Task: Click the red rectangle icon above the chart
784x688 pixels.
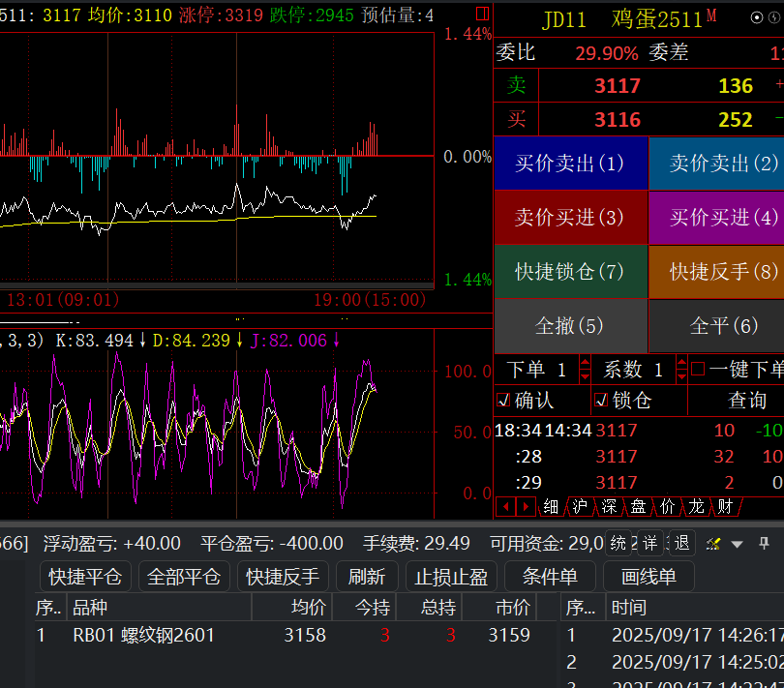Action: [x=482, y=14]
